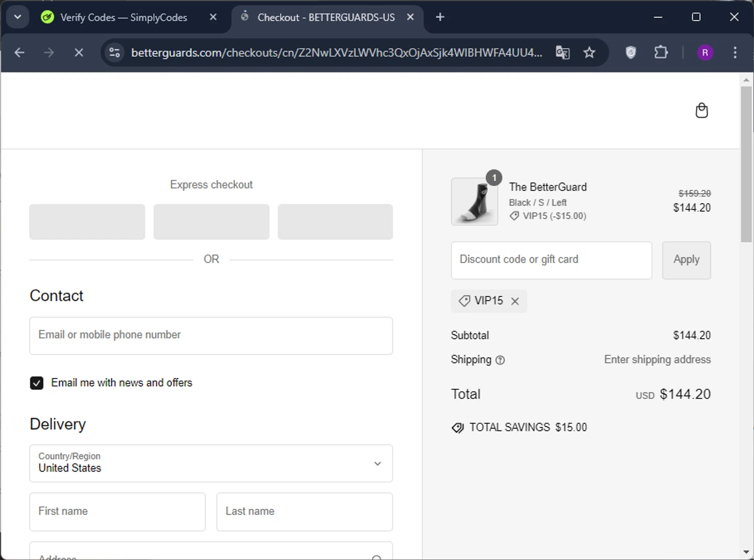This screenshot has height=560, width=754.
Task: Expand the Country/Region dropdown
Action: 211,463
